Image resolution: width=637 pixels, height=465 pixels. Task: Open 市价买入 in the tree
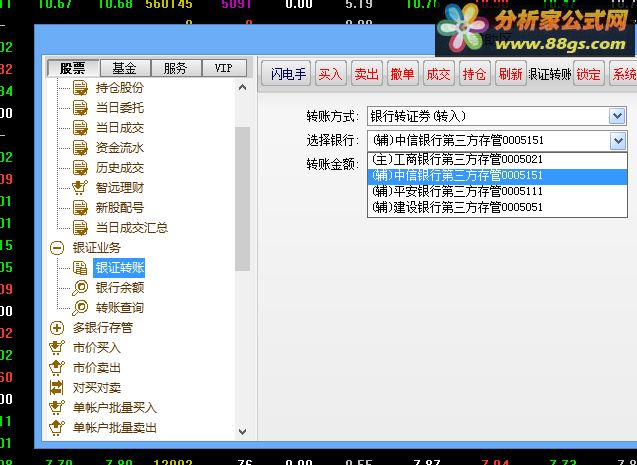[97, 348]
